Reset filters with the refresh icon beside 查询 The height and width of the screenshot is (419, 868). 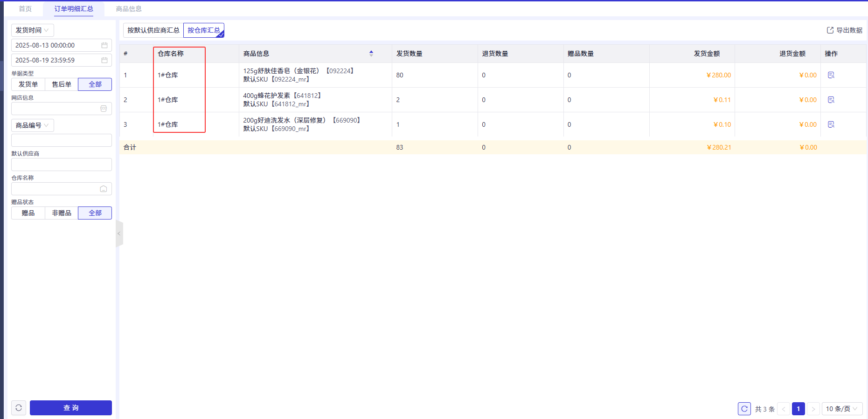[x=19, y=408]
